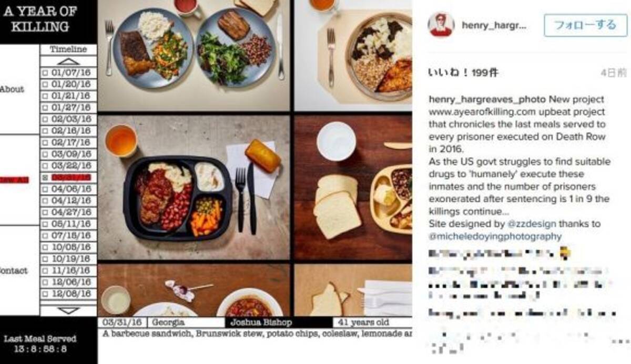
Task: Open the meatloaf black tray meal photo
Action: click(x=194, y=188)
